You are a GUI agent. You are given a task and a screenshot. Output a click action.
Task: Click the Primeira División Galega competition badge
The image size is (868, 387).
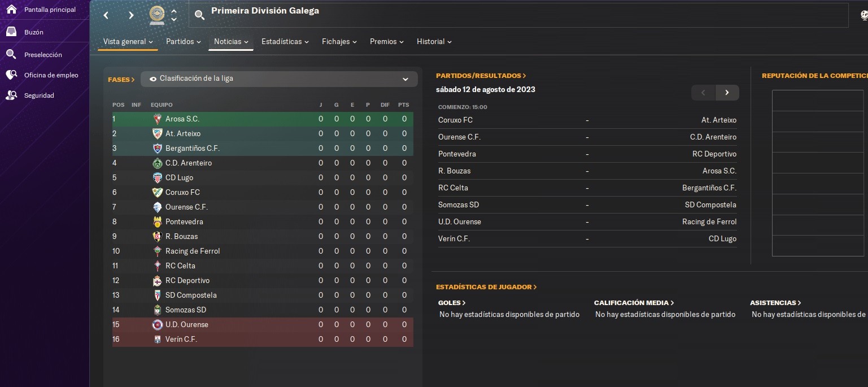tap(157, 15)
